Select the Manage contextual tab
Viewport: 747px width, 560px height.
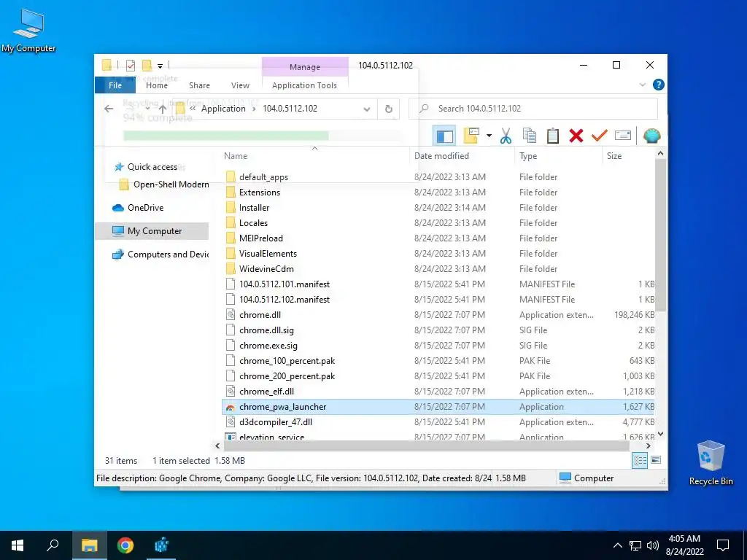[305, 67]
